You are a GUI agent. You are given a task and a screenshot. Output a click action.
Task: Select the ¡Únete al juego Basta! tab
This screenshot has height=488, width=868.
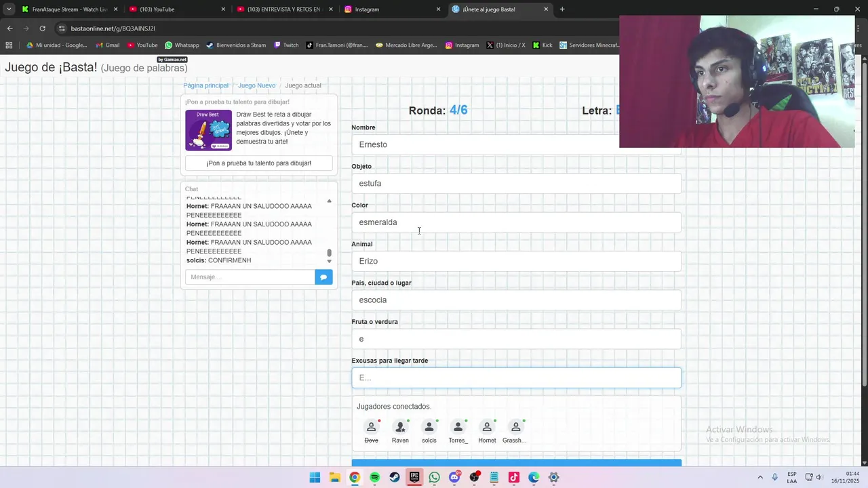tap(500, 9)
